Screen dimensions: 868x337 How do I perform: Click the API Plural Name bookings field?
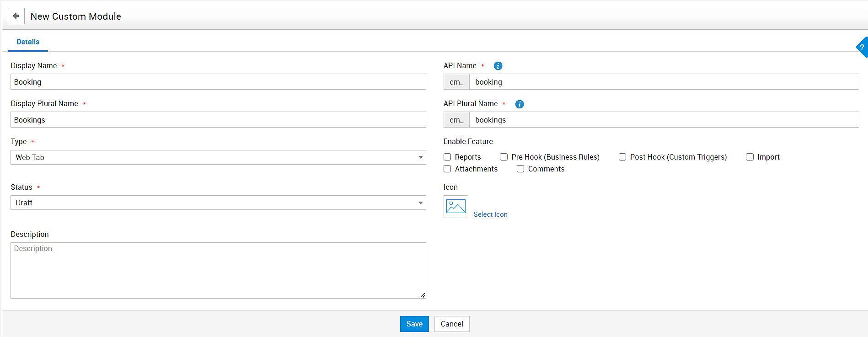664,120
